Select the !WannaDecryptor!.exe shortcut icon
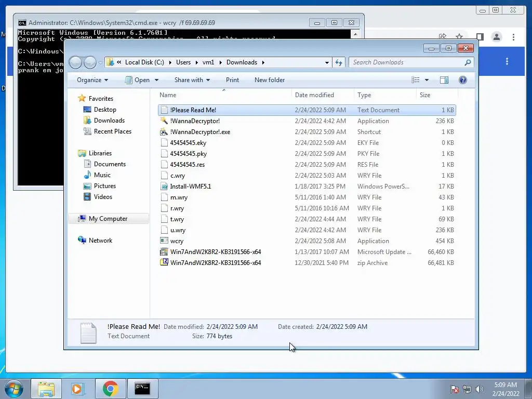The height and width of the screenshot is (399, 532). click(164, 131)
